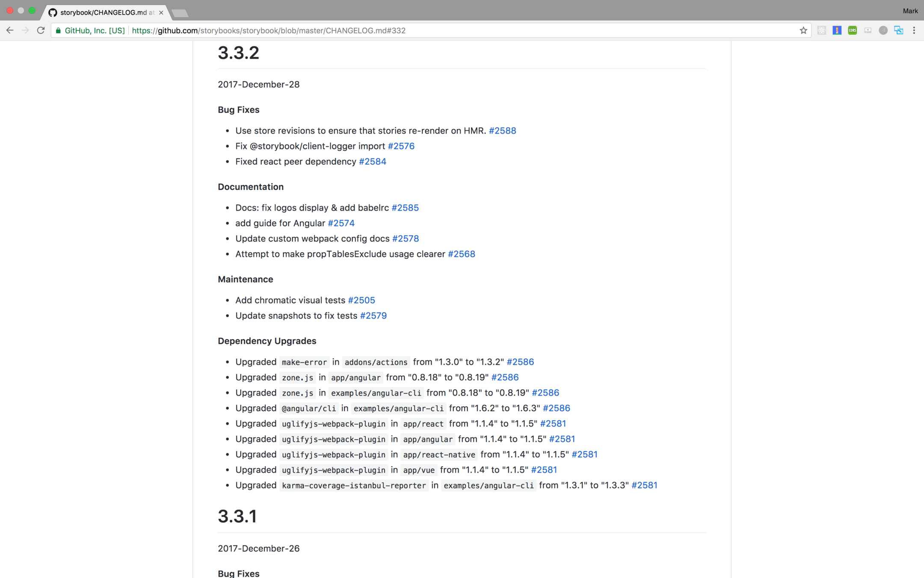Reload the page

(x=41, y=30)
